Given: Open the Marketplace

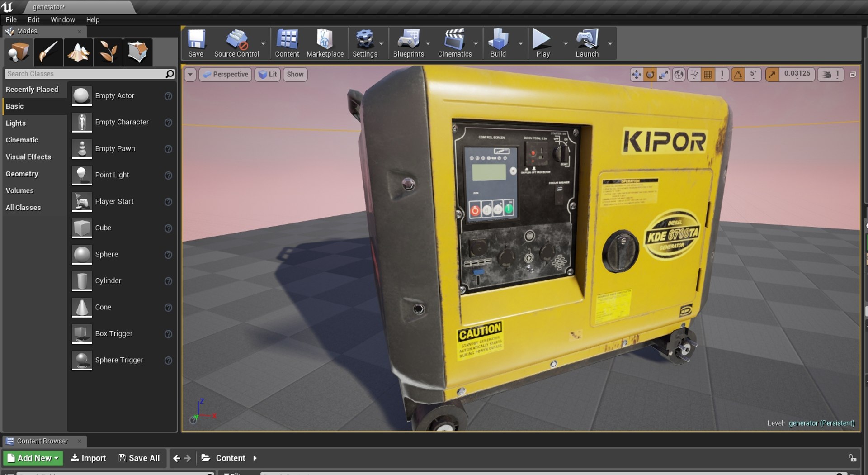Looking at the screenshot, I should coord(325,43).
